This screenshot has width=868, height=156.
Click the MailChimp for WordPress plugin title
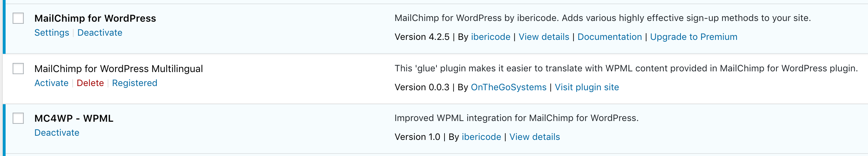pyautogui.click(x=95, y=18)
